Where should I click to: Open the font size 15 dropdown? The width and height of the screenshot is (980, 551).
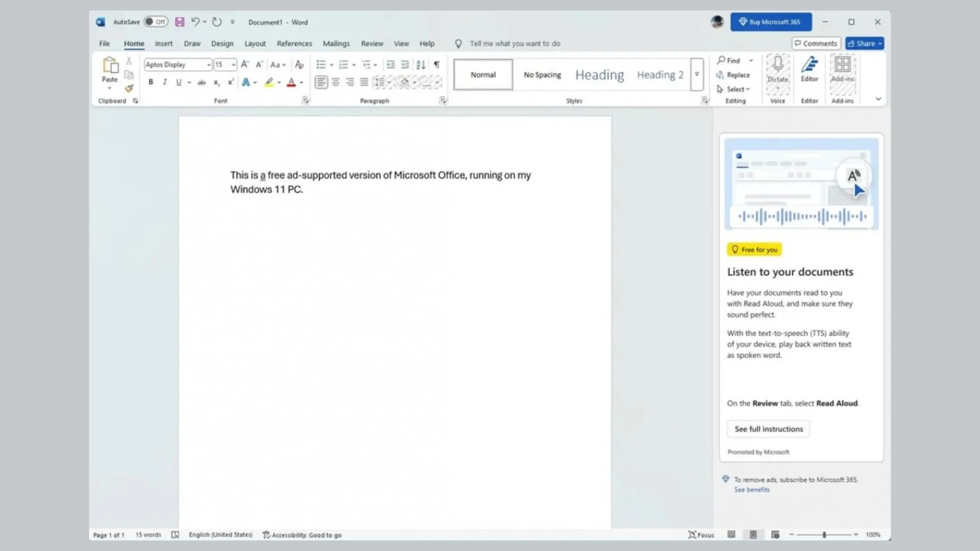[x=233, y=65]
